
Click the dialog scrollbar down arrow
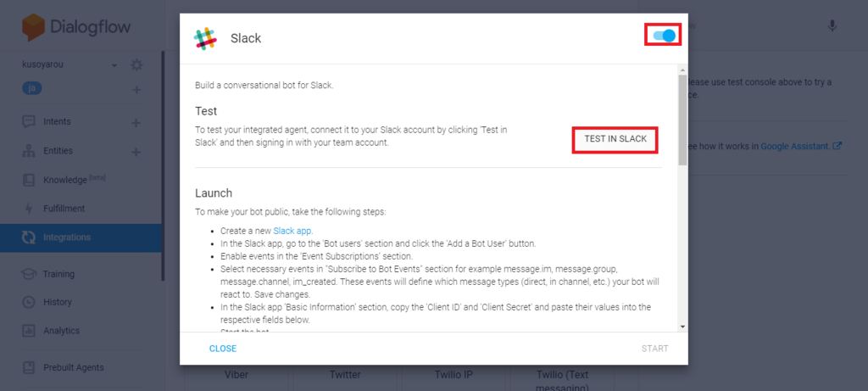click(x=682, y=327)
